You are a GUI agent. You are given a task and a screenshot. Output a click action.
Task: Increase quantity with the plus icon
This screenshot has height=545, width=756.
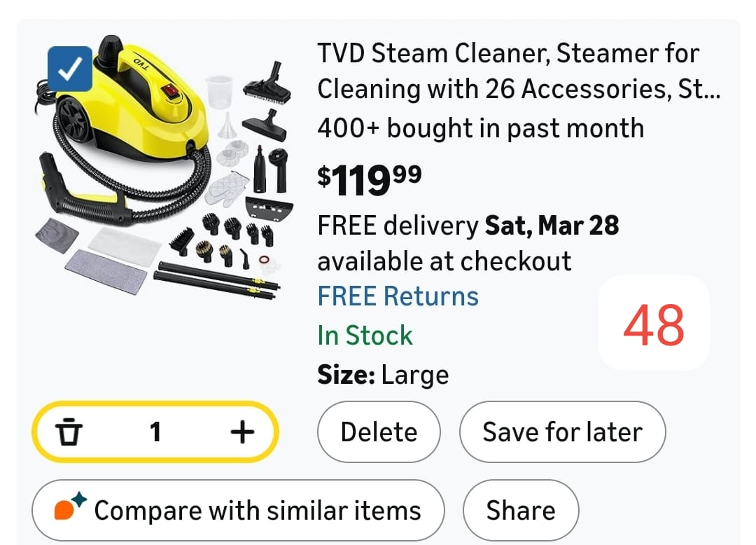tap(242, 432)
